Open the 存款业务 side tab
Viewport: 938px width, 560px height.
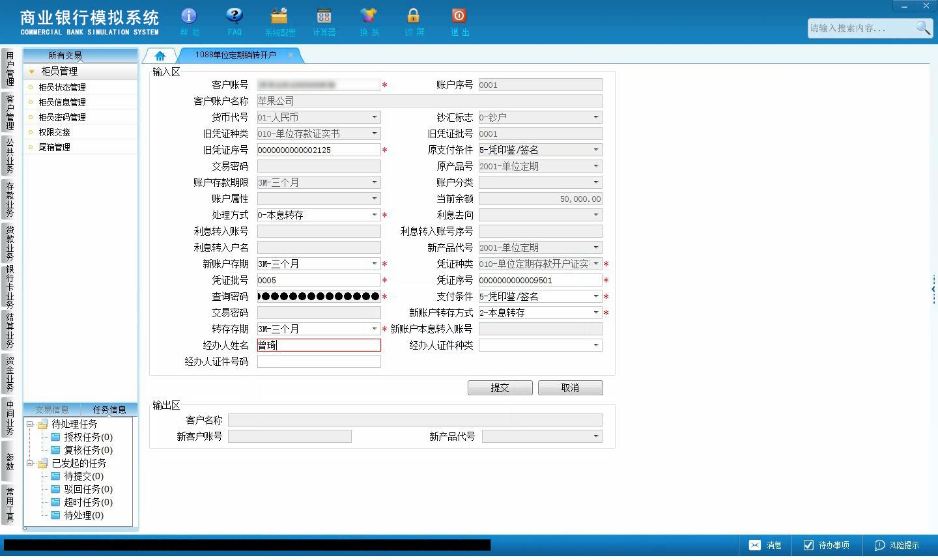[x=9, y=199]
